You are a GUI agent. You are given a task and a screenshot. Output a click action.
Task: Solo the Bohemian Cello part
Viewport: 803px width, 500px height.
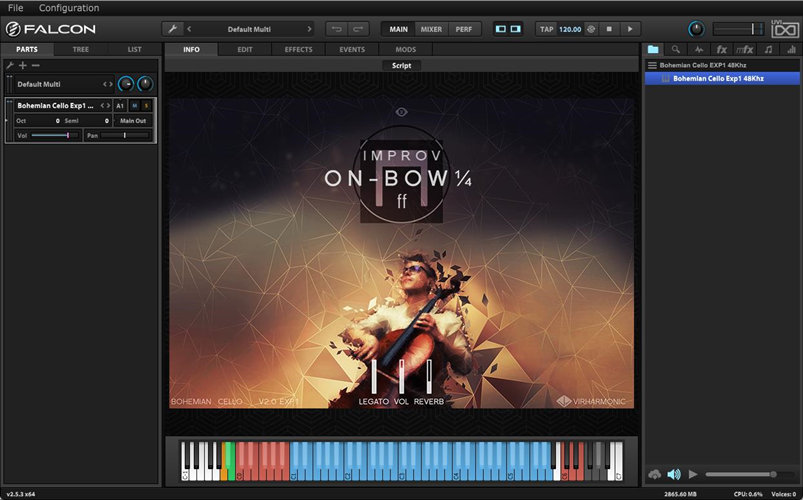click(146, 105)
